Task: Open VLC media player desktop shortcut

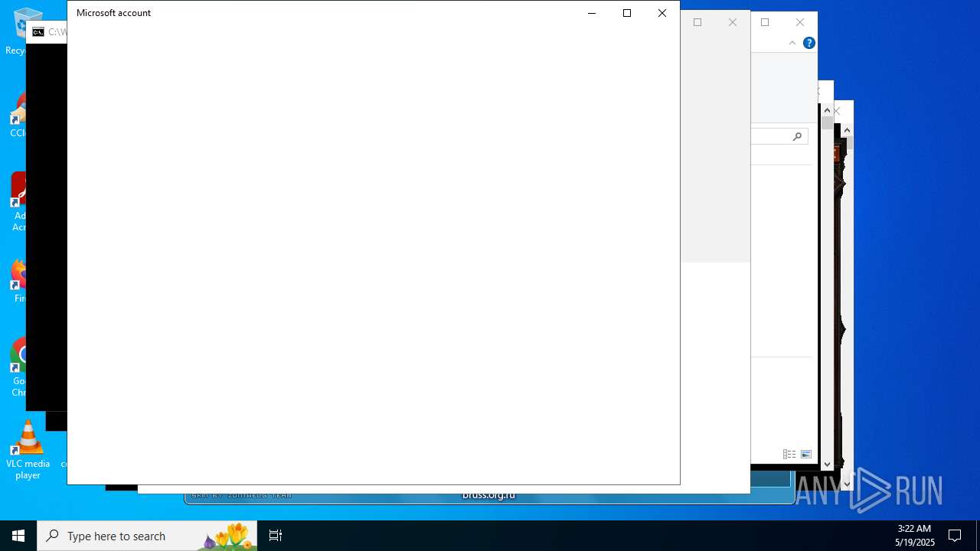Action: (x=28, y=450)
